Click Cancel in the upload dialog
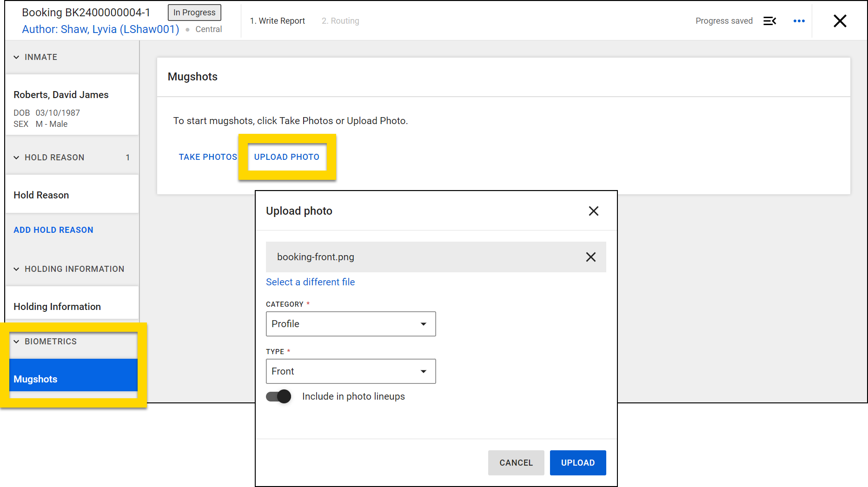868x487 pixels. point(516,463)
